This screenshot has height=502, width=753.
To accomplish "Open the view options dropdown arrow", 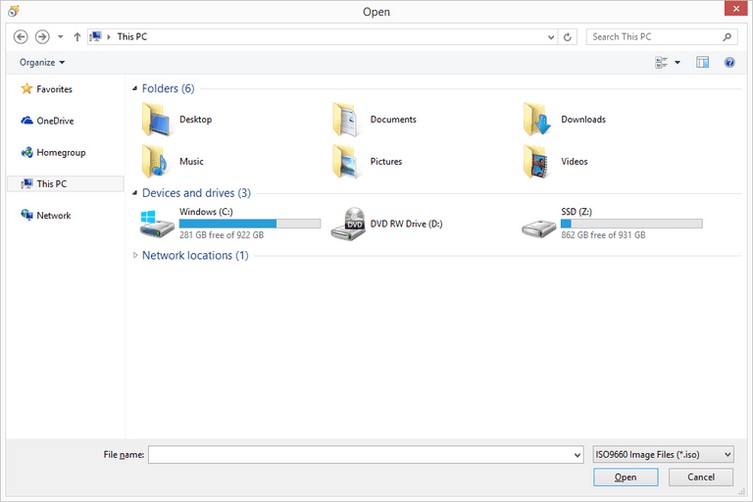I will point(678,62).
